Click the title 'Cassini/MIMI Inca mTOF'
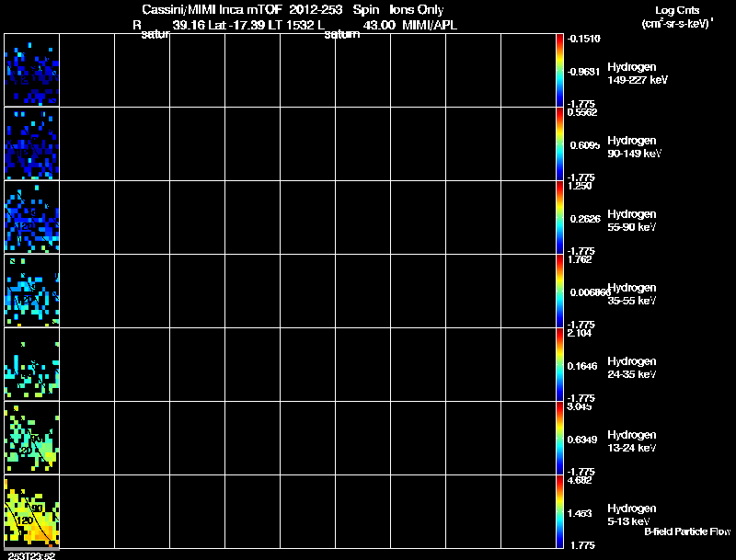Image resolution: width=736 pixels, height=560 pixels. (x=212, y=10)
